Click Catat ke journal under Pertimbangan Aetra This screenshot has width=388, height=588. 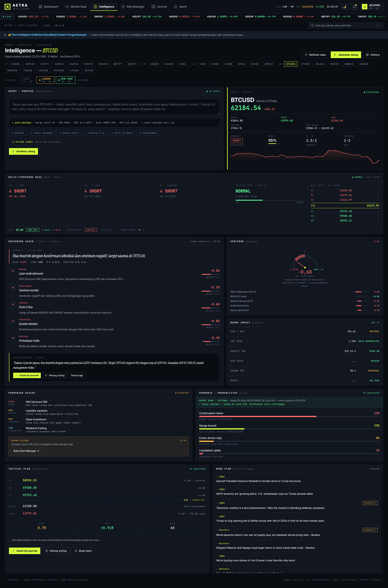click(27, 375)
